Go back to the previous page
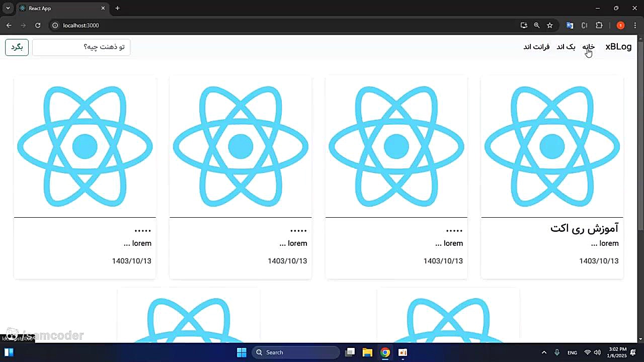The width and height of the screenshot is (644, 362). coord(9,25)
